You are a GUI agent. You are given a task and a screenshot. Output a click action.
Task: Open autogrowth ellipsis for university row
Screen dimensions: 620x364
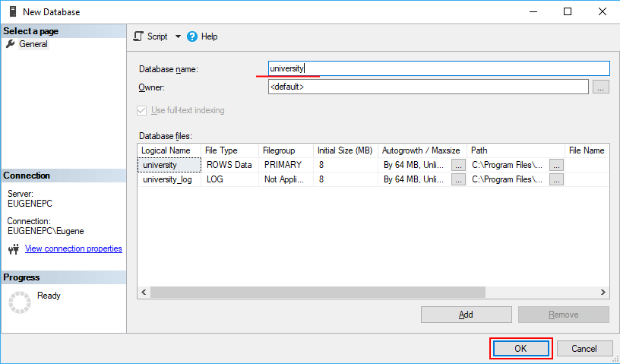click(x=458, y=165)
